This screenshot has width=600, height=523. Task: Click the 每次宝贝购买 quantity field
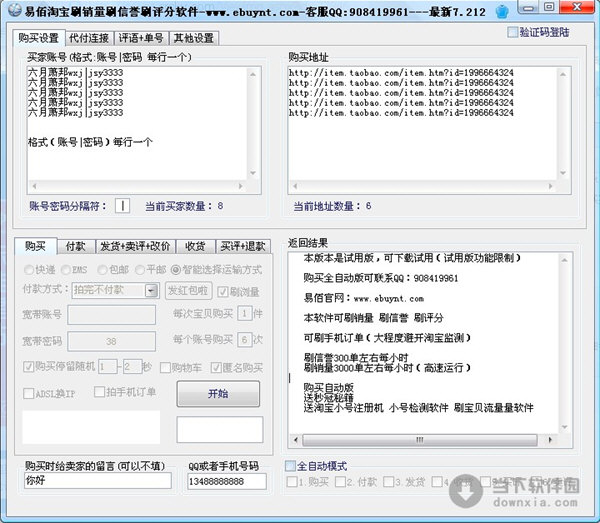(245, 314)
